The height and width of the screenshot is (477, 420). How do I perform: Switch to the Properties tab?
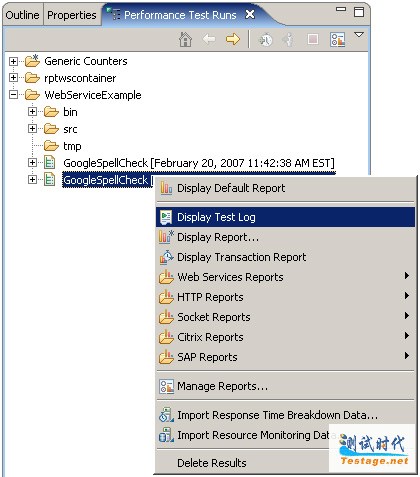[72, 15]
